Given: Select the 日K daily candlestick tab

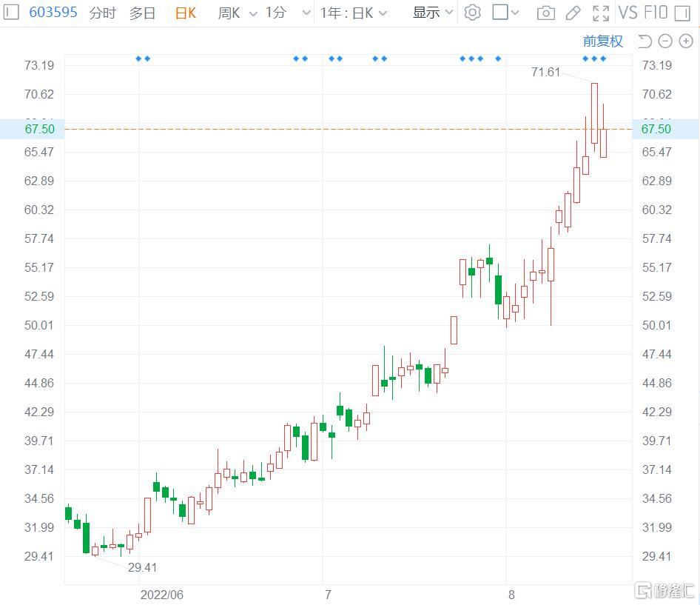Looking at the screenshot, I should coord(185,13).
